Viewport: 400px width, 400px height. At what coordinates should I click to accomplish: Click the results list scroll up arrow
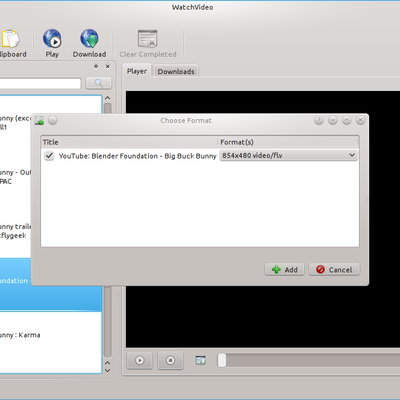coord(107,98)
